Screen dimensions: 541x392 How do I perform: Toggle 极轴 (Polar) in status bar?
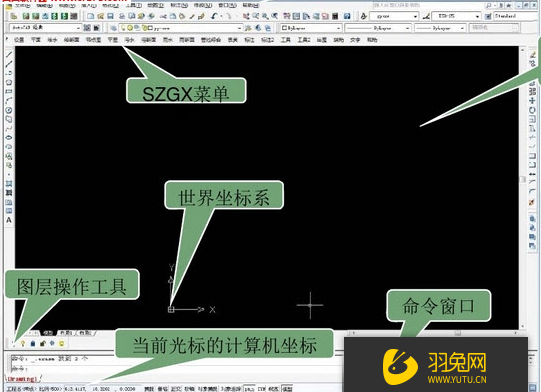(189, 389)
